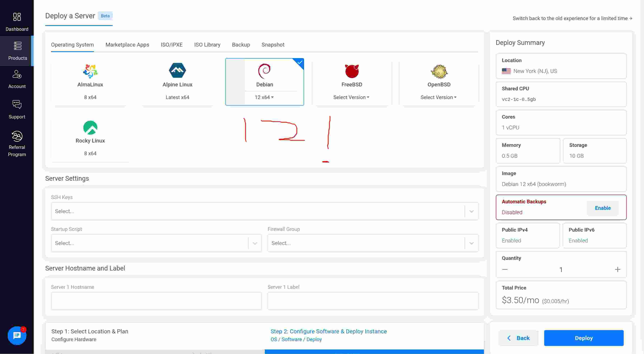644x354 pixels.
Task: Click Alpine Linux Latest x64 text
Action: coord(177,97)
